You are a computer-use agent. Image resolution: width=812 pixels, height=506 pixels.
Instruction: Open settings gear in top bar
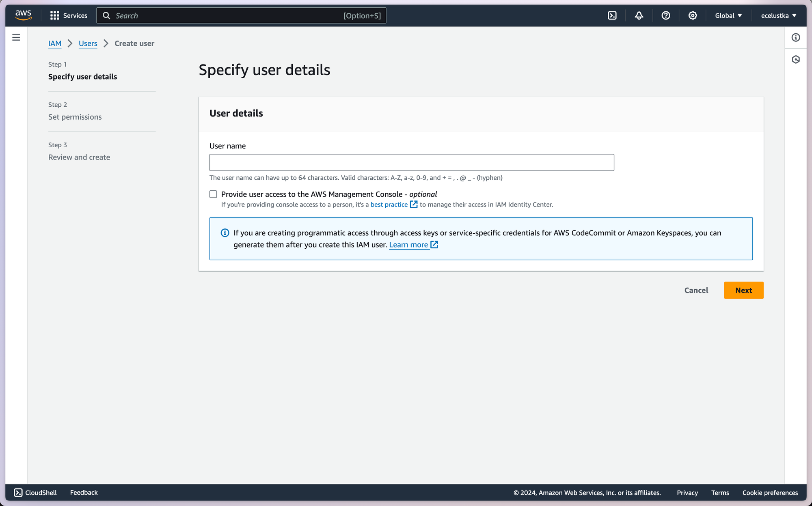coord(692,15)
